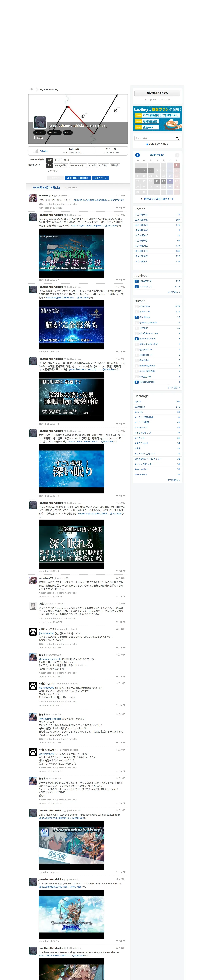This screenshot has width=210, height=980.
Task: Toggle the 画像含む filter
Action: 115,165
